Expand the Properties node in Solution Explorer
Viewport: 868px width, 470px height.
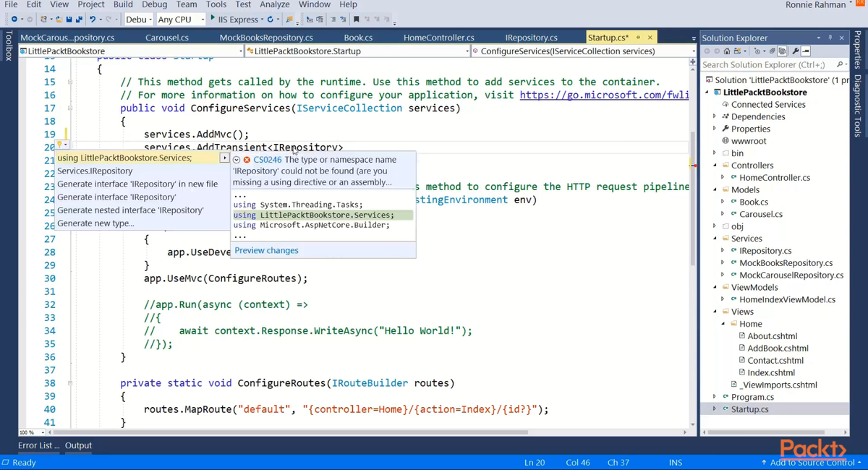coord(714,129)
